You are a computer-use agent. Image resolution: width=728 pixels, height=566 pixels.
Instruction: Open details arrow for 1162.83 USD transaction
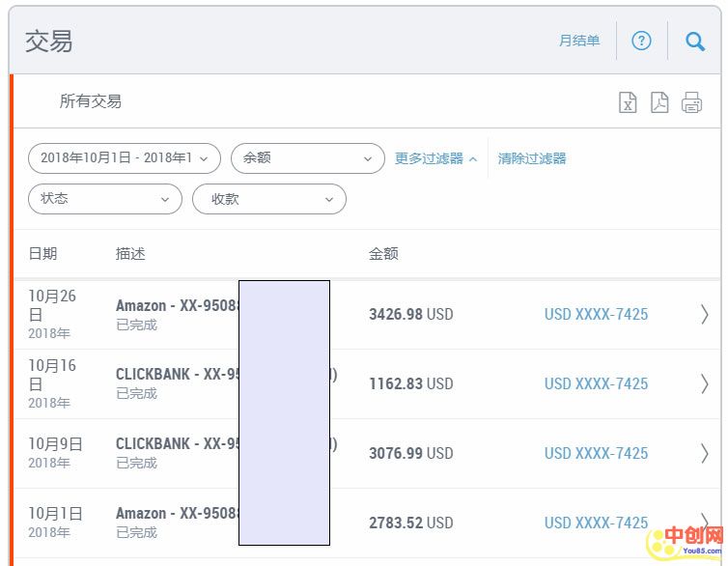tap(704, 383)
